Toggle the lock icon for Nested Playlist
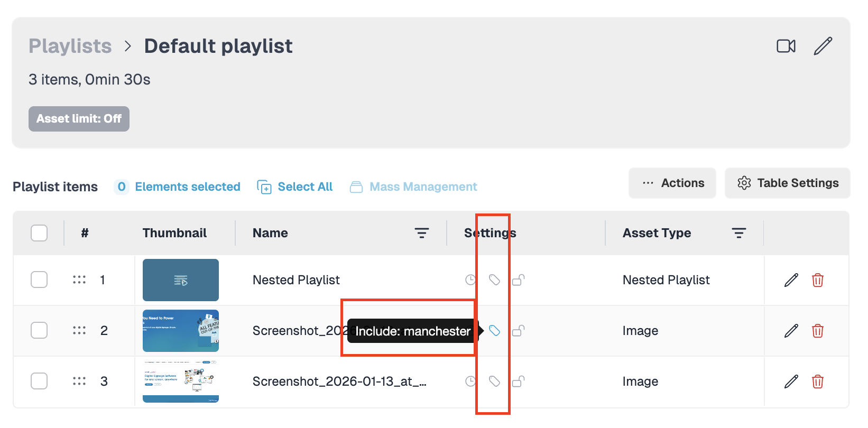 pos(519,280)
